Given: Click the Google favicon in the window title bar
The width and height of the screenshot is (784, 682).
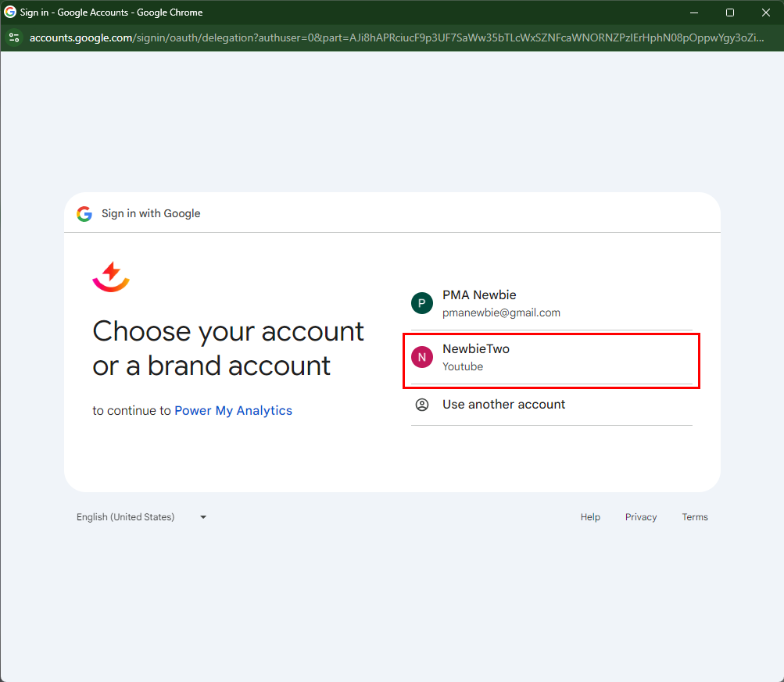Looking at the screenshot, I should pyautogui.click(x=10, y=12).
